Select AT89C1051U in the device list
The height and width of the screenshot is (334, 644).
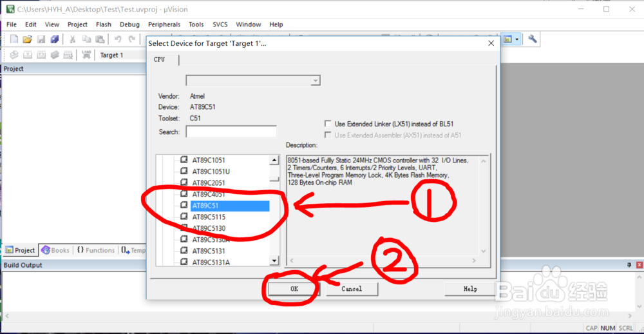(x=211, y=171)
